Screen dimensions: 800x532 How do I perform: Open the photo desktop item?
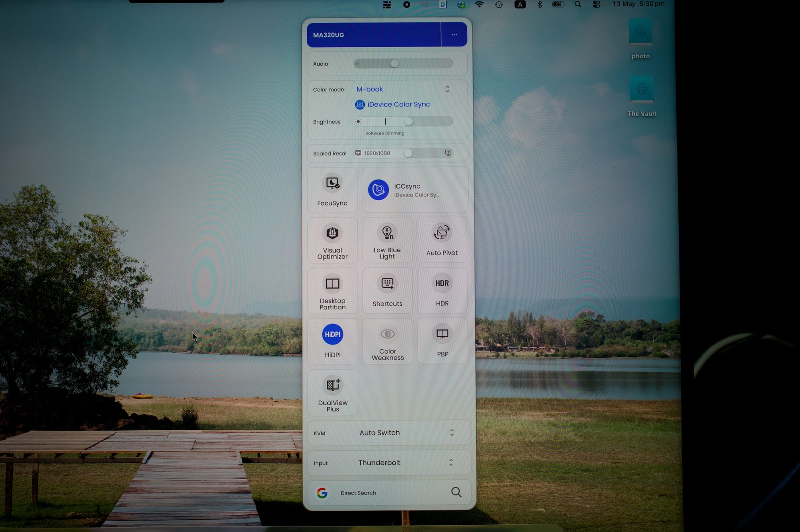(x=640, y=40)
